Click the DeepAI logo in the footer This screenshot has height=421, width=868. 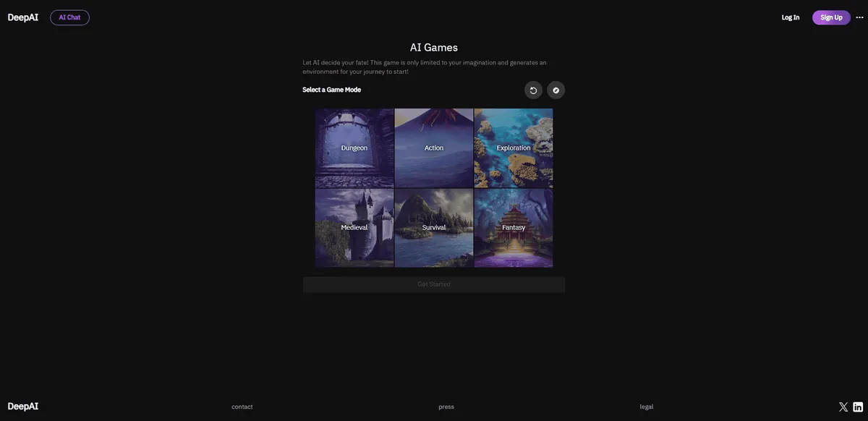23,407
